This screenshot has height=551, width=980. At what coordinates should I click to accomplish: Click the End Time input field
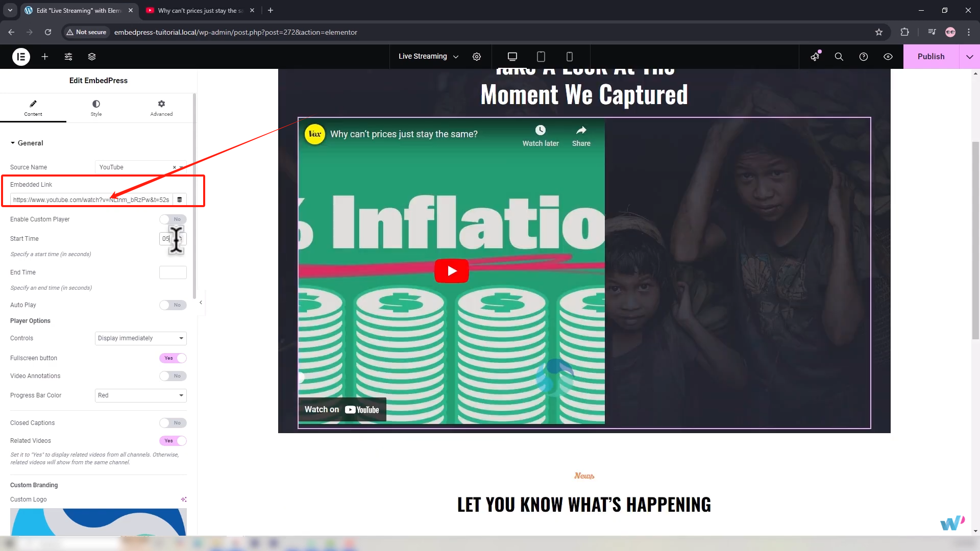[x=173, y=272]
